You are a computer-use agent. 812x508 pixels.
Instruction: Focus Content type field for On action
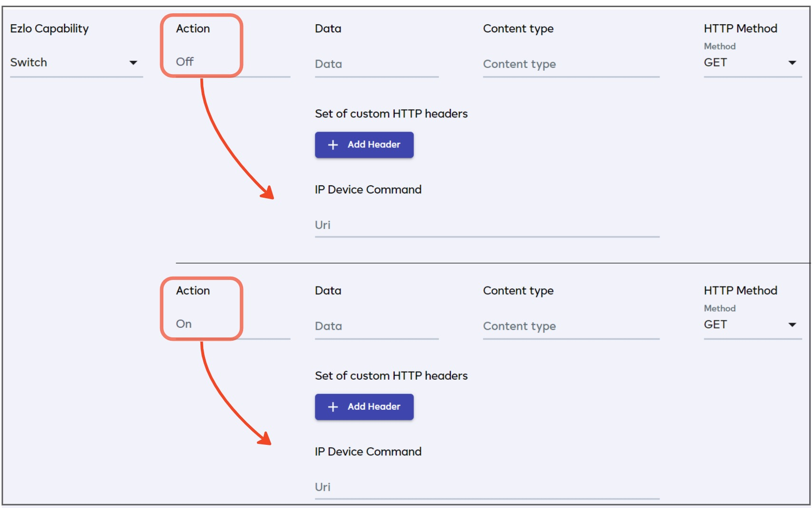coord(571,326)
